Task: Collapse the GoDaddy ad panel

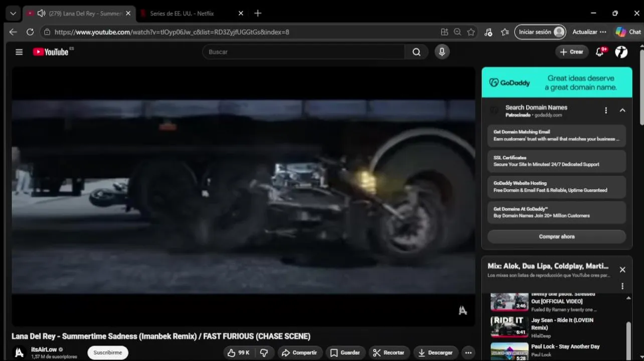Action: pyautogui.click(x=622, y=110)
